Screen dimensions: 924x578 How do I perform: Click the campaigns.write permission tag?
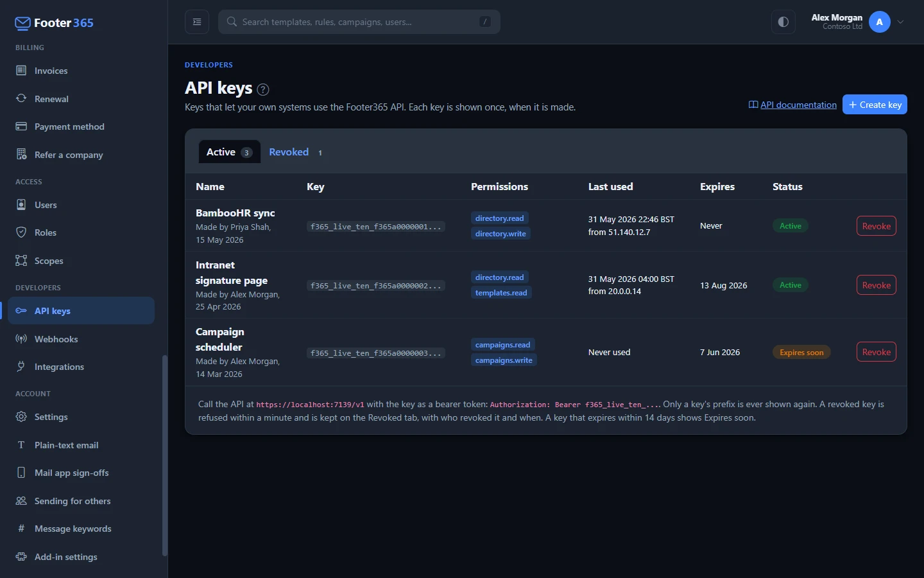pos(504,360)
